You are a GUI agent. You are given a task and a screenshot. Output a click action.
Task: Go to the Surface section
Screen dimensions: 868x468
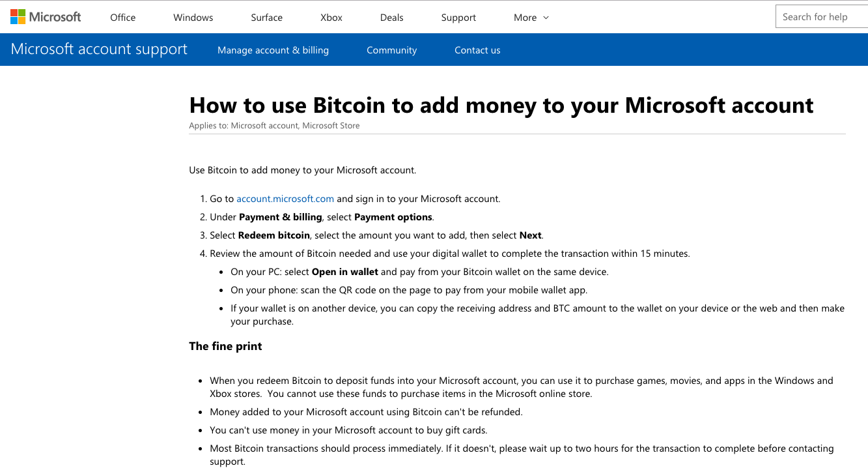267,18
